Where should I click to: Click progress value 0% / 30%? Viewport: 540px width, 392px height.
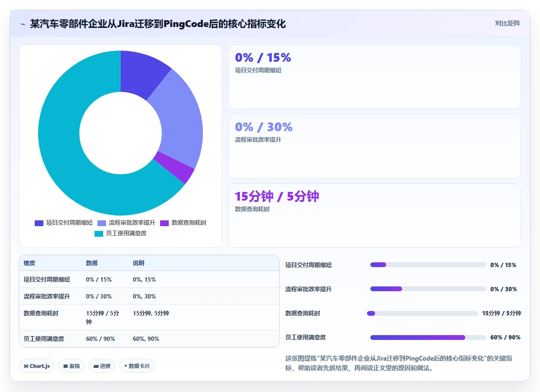pos(504,289)
